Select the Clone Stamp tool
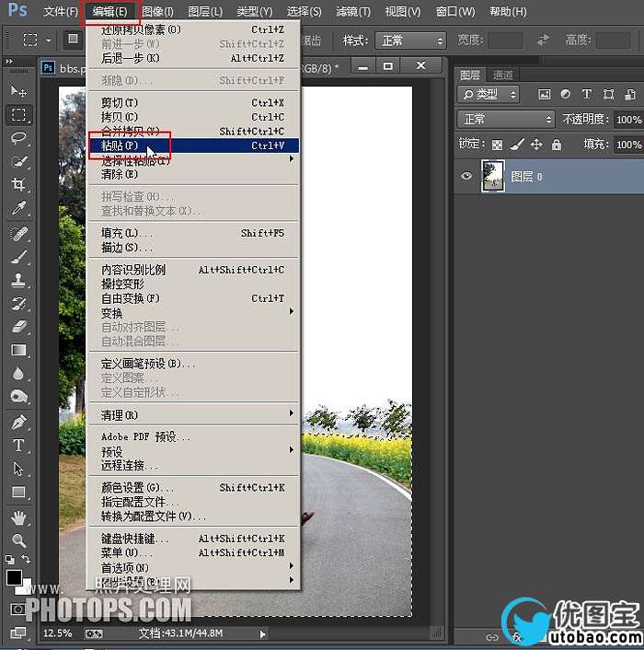Image resolution: width=644 pixels, height=650 pixels. [18, 280]
